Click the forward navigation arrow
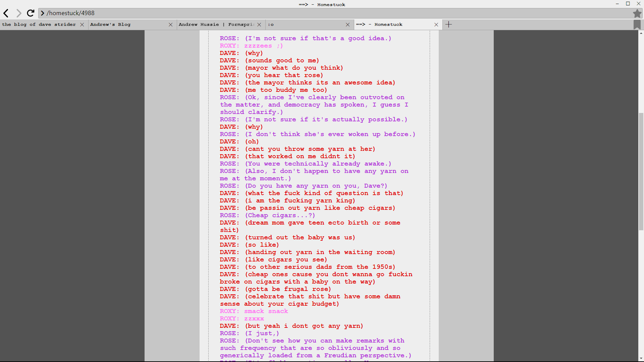Image resolution: width=644 pixels, height=362 pixels. [x=19, y=13]
